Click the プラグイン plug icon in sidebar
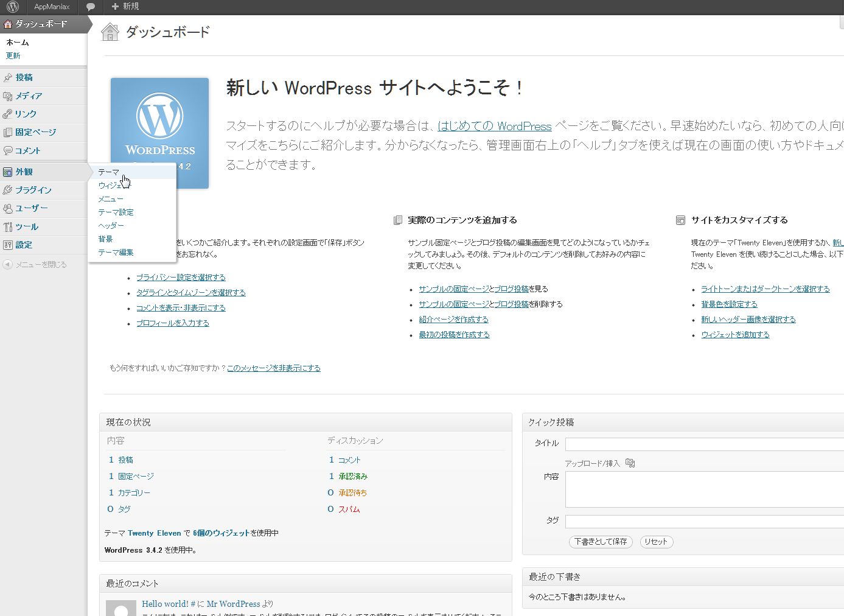The width and height of the screenshot is (844, 616). (8, 190)
